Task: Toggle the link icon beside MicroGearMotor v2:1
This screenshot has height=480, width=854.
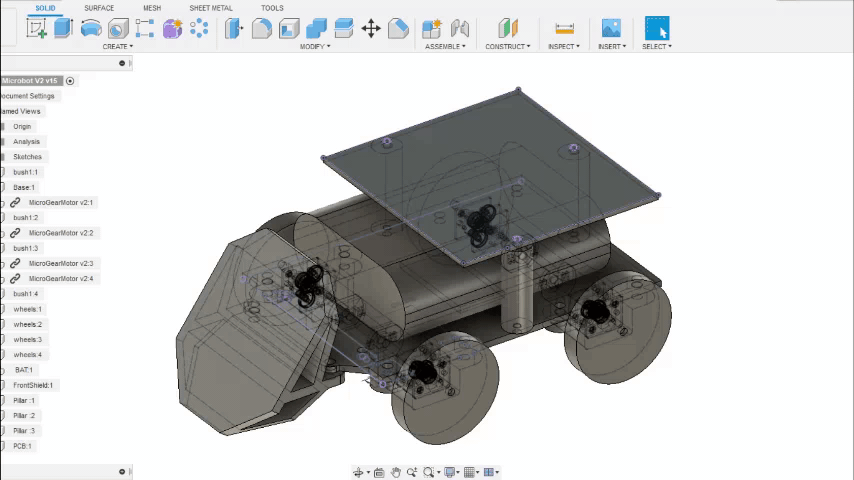Action: (x=15, y=202)
